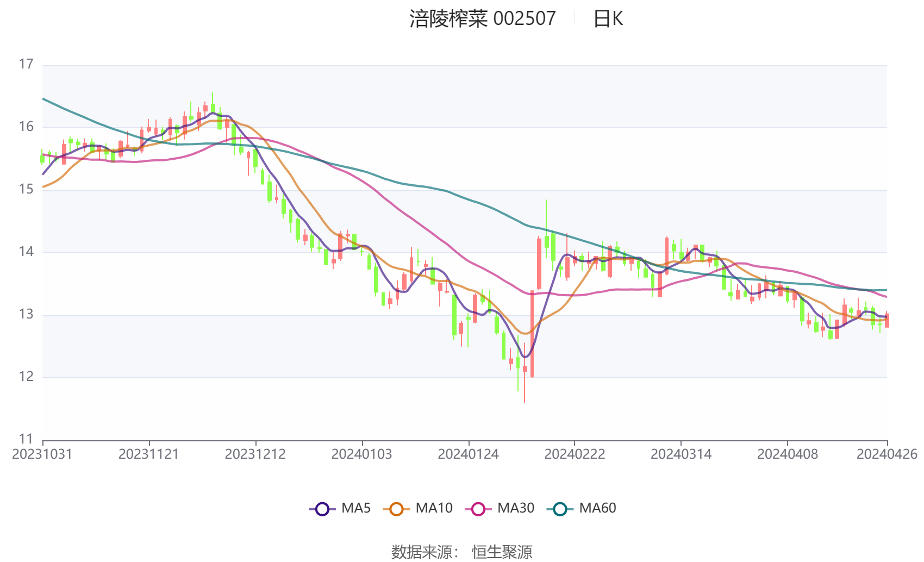Click the 数据来源 label below the legend
Image resolution: width=924 pixels, height=562 pixels.
click(x=422, y=552)
